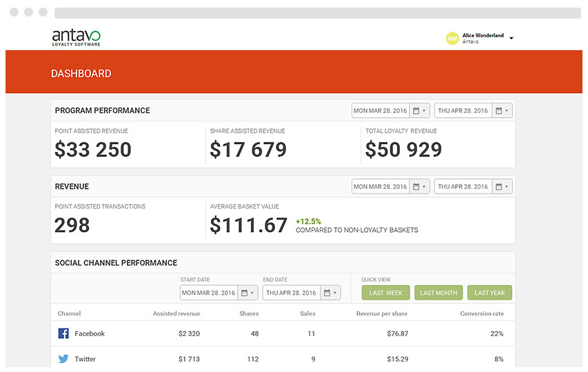Select the Last Month quick view
Viewport: 588px width, 372px height.
click(438, 293)
